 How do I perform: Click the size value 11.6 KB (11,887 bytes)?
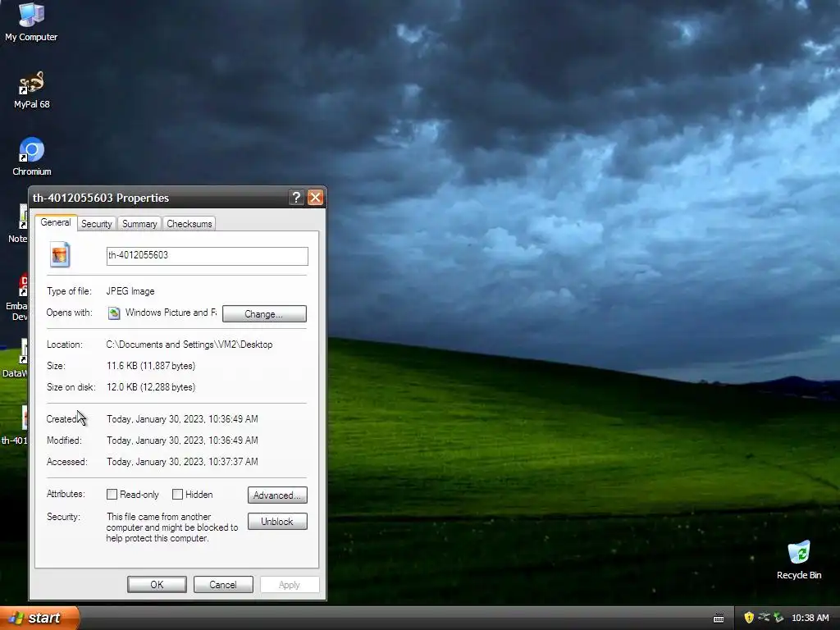(x=151, y=366)
